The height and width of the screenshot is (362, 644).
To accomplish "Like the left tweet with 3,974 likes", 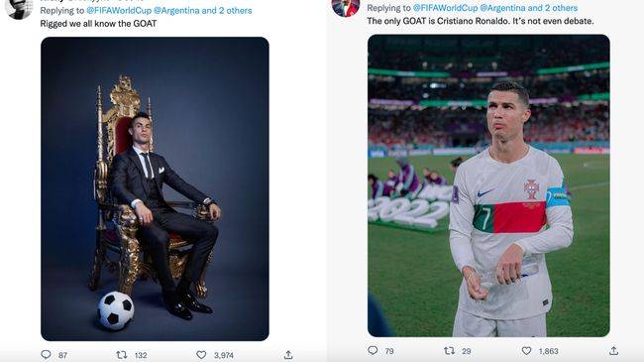I will click(x=201, y=355).
